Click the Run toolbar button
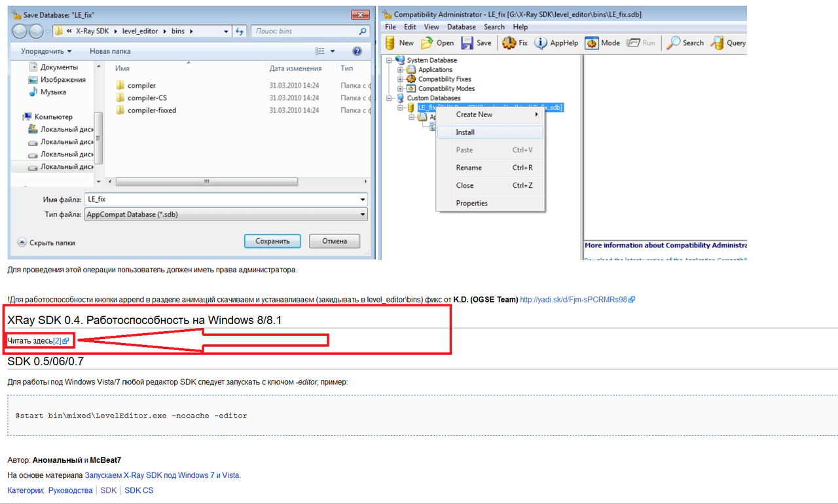 (x=641, y=43)
